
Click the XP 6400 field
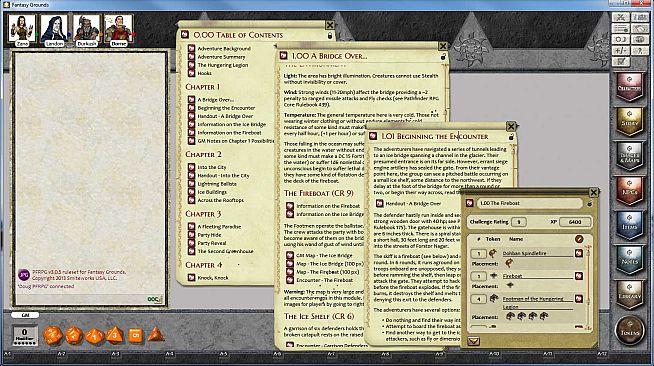[x=575, y=222]
